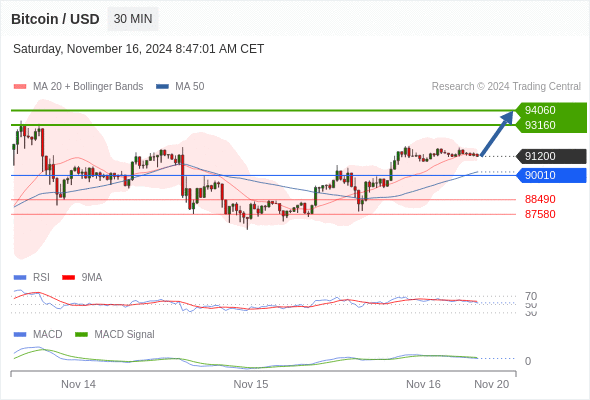Click the MA 50 blue legend swatch

tap(162, 87)
